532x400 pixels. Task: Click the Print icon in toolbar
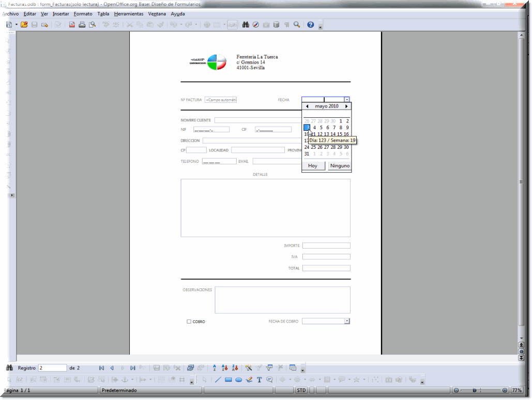pos(82,24)
